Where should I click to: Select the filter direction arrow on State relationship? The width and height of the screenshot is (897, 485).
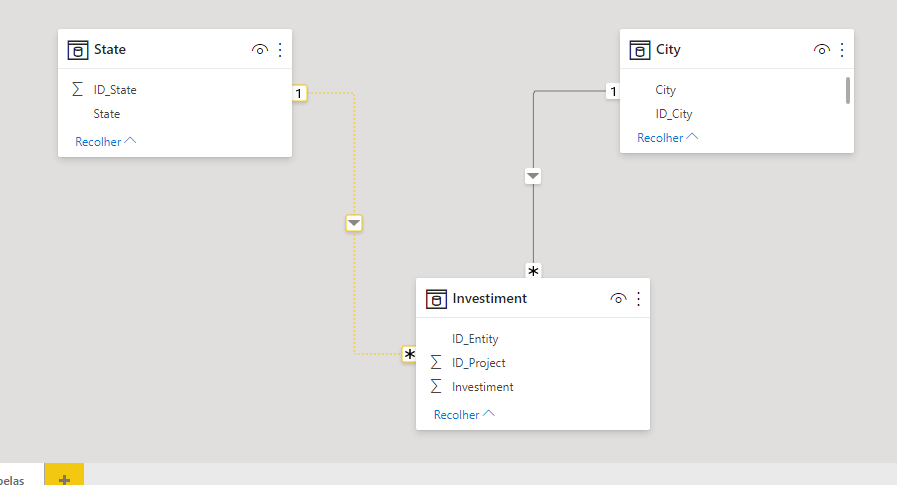point(354,223)
